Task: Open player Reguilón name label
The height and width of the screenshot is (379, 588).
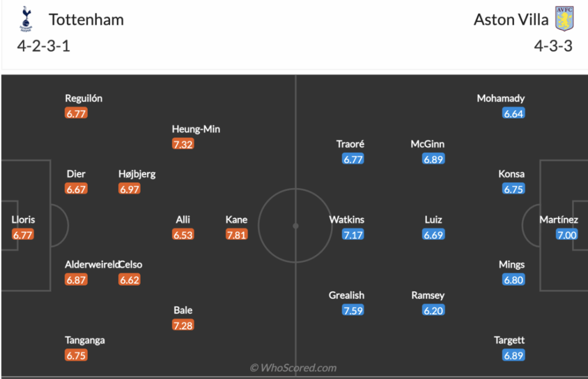Action: click(83, 98)
